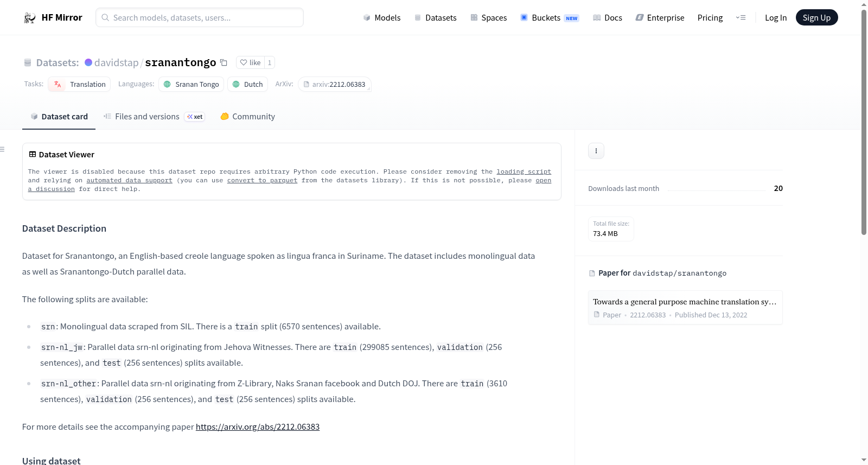Follow the automated data support link
The height and width of the screenshot is (465, 868).
[x=129, y=180]
